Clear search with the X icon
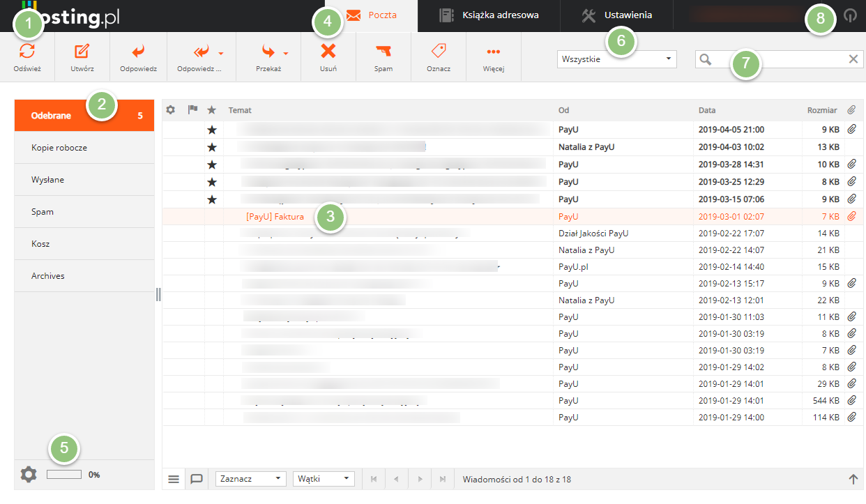This screenshot has height=504, width=866. [853, 59]
